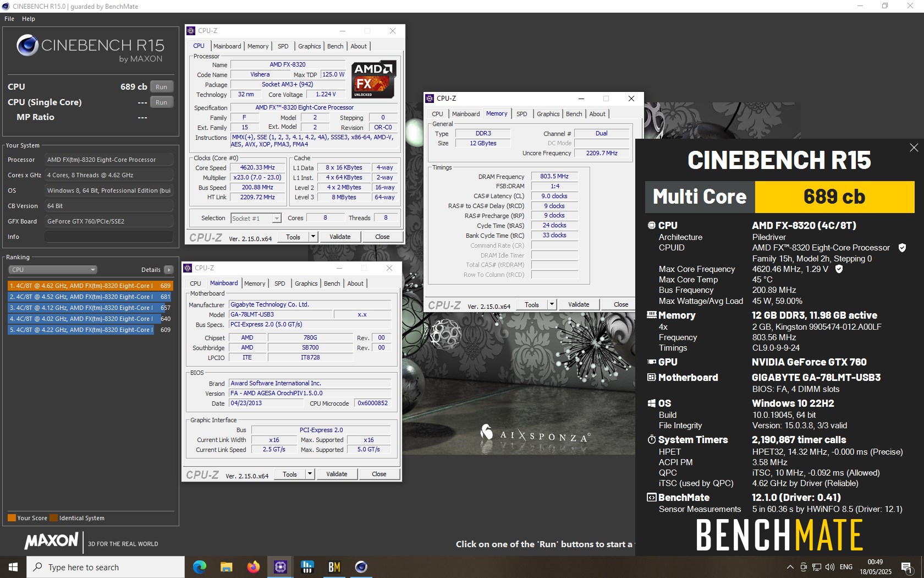This screenshot has width=924, height=578.
Task: Open Microsoft Edge from the taskbar
Action: tap(200, 566)
